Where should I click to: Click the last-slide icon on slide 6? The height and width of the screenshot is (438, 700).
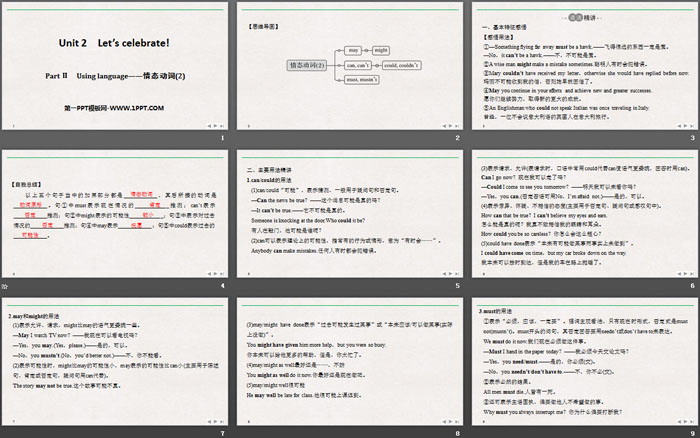pos(692,274)
